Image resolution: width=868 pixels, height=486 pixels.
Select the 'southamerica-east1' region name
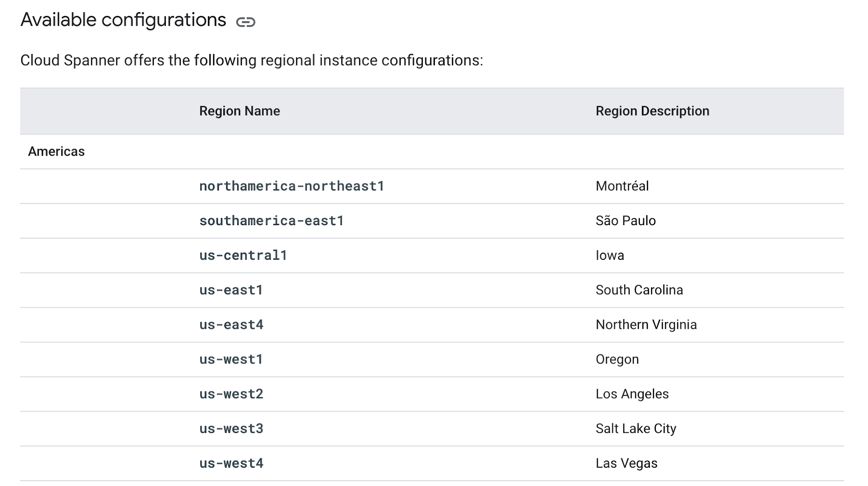271,221
